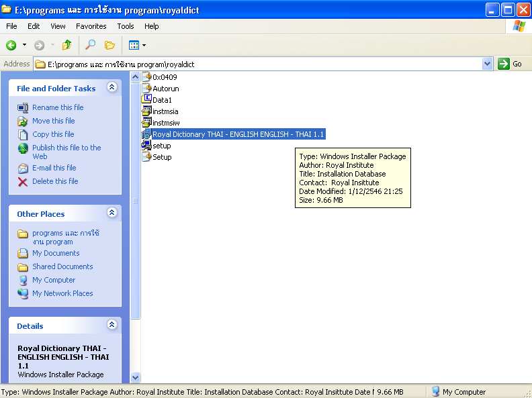Click the red X delete icon

(23, 182)
